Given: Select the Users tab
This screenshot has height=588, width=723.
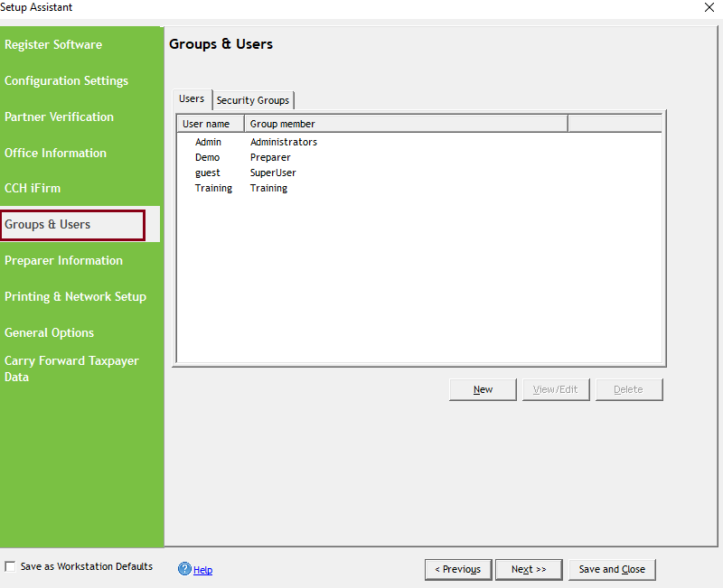Looking at the screenshot, I should (191, 98).
